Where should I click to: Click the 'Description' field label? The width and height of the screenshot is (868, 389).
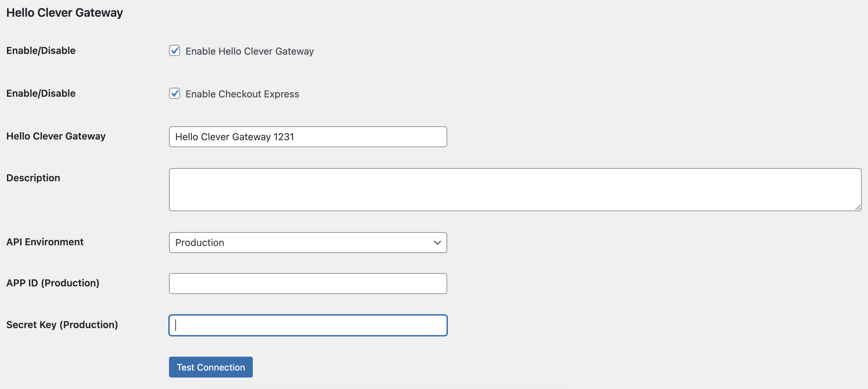[33, 178]
